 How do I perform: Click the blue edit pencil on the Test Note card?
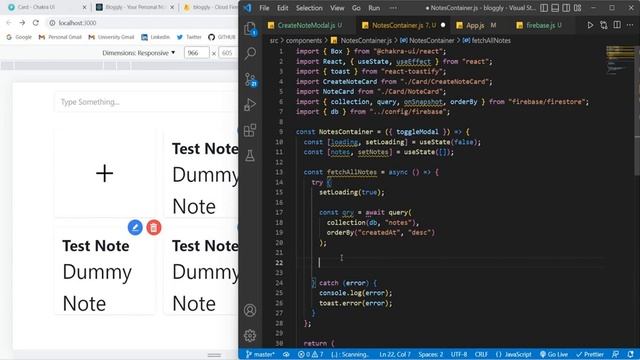coord(135,227)
